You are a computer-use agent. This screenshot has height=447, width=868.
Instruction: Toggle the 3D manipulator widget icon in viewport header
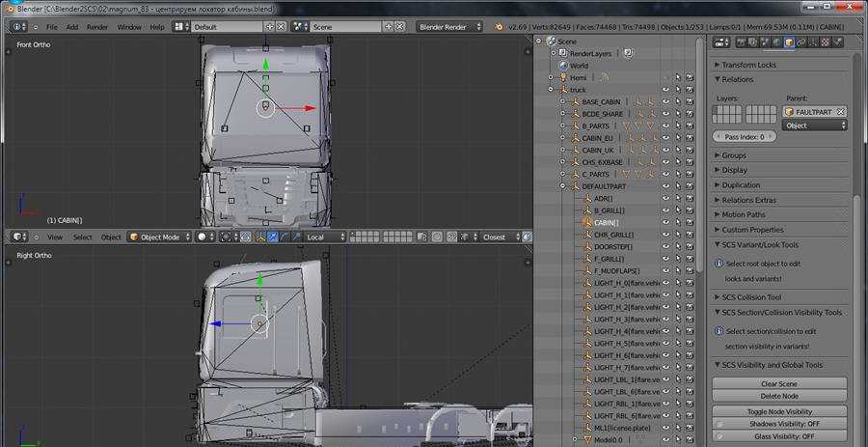pyautogui.click(x=258, y=237)
